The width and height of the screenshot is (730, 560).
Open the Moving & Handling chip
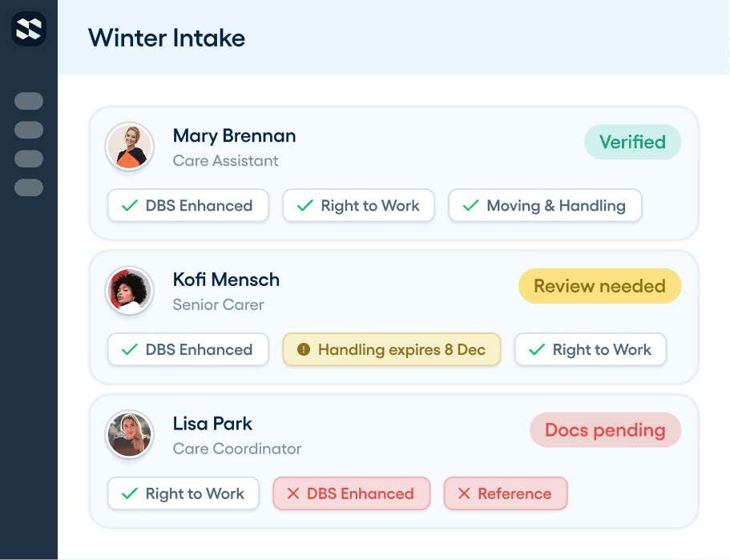(545, 205)
